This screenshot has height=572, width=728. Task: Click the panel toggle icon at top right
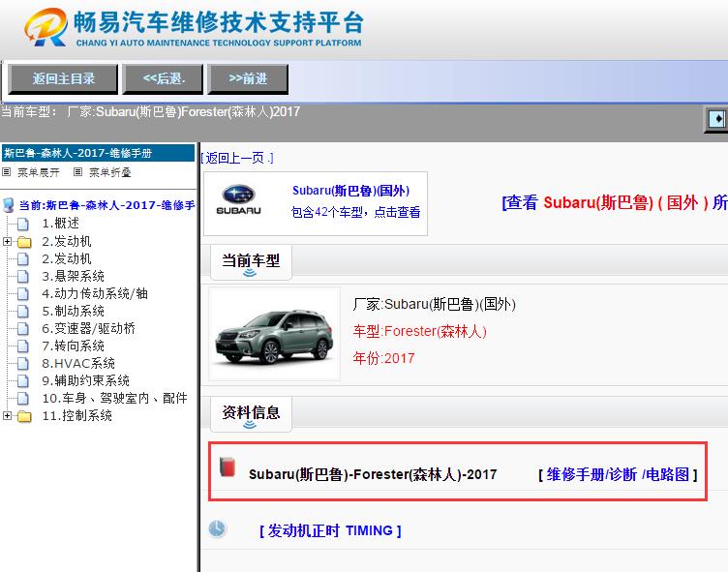[717, 119]
